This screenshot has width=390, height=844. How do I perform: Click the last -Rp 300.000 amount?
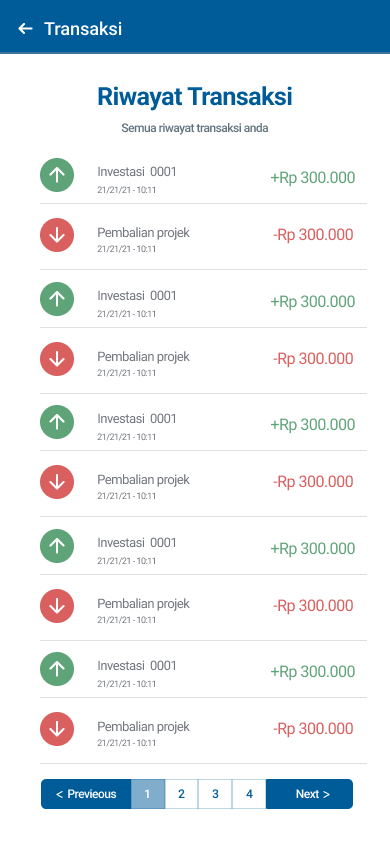pos(313,729)
